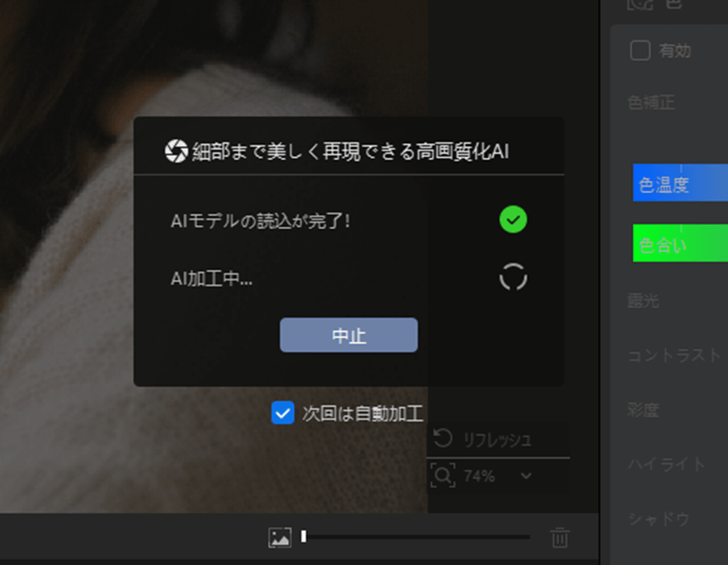Image resolution: width=728 pixels, height=565 pixels.
Task: Delete using the trash can icon
Action: click(560, 538)
